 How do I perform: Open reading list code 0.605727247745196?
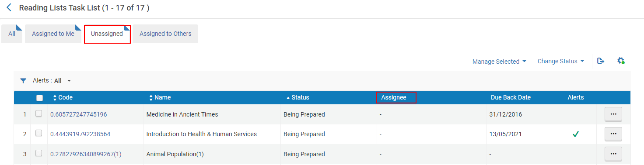[x=79, y=114]
